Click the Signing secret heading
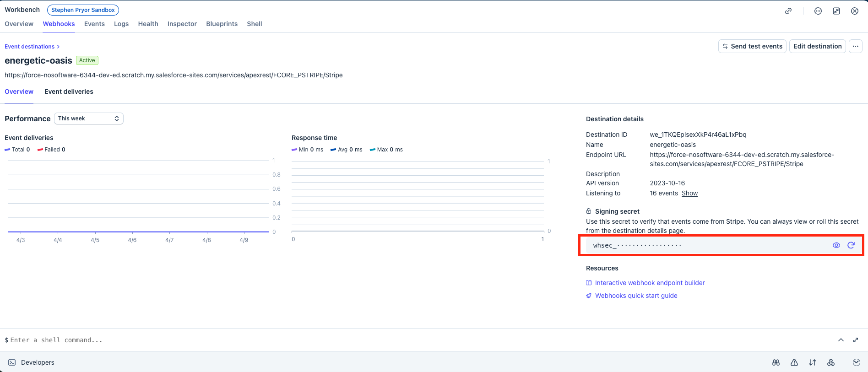 coord(617,211)
